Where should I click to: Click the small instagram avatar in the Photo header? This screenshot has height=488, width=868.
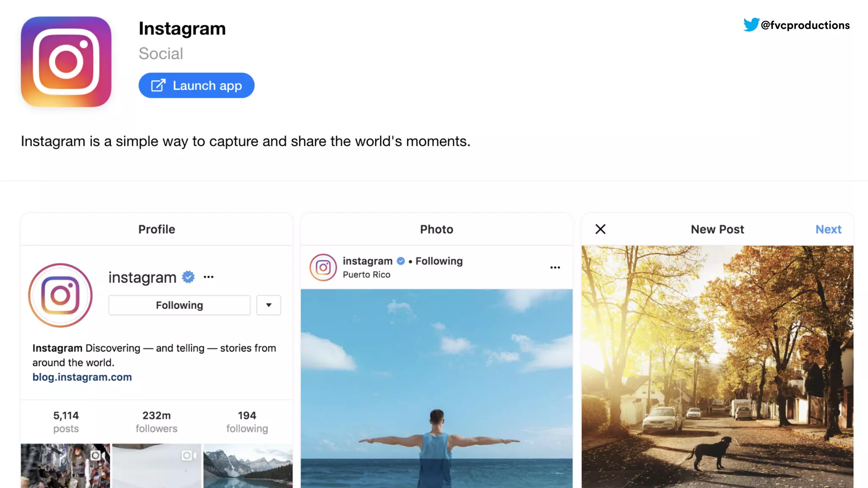(x=323, y=267)
